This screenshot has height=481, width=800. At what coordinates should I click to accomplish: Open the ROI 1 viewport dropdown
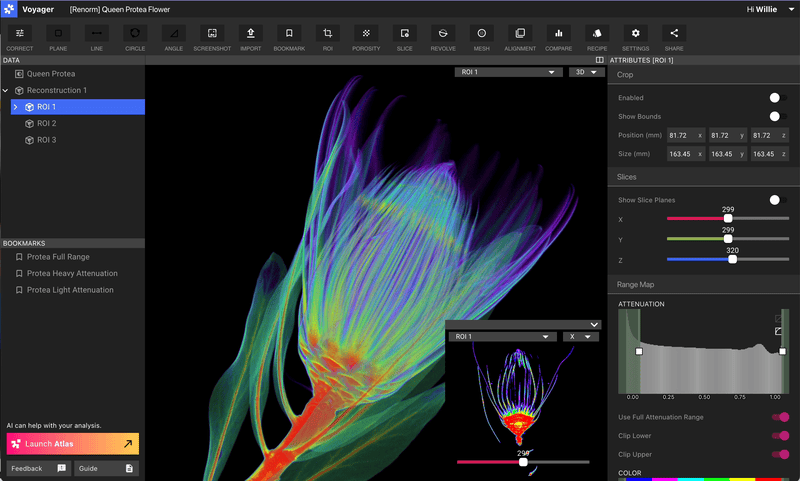coord(508,72)
